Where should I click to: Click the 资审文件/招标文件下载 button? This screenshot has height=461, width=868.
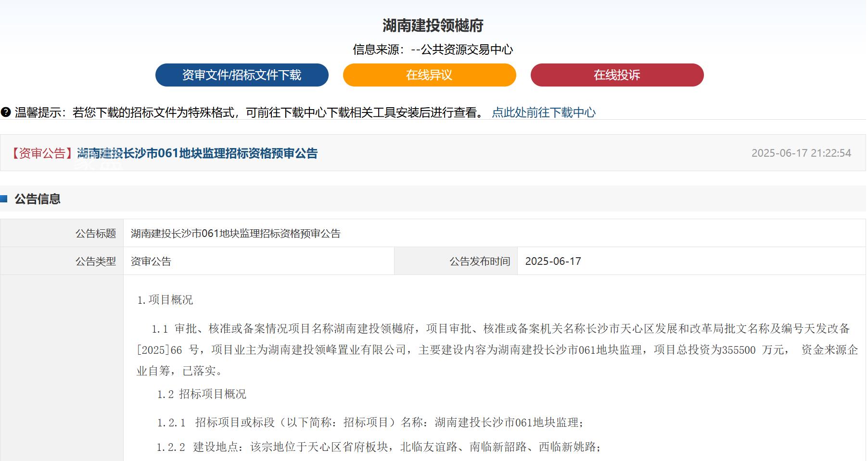tap(242, 75)
